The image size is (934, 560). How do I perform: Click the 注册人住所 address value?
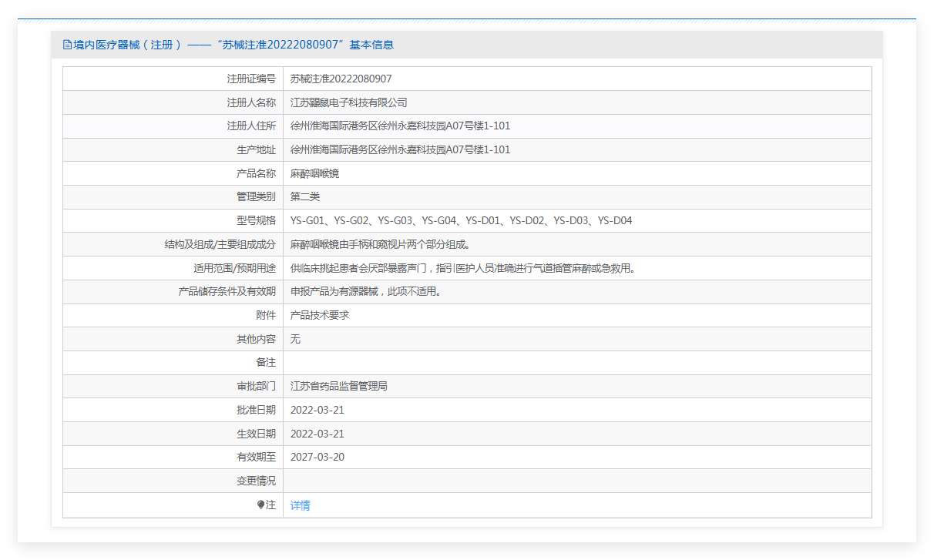[x=400, y=126]
